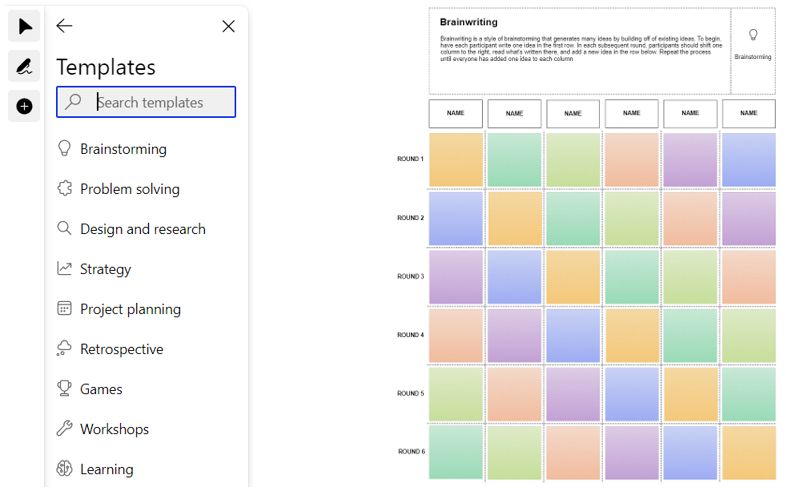This screenshot has height=488, width=786.
Task: Open the Retrospective category
Action: click(x=121, y=349)
